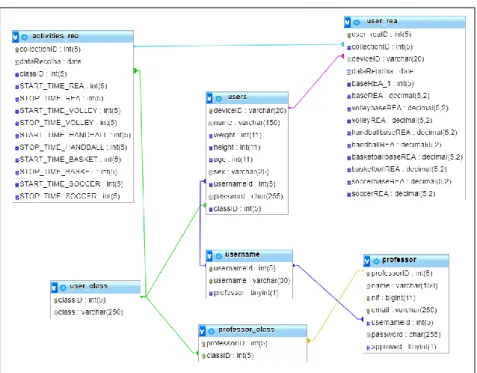Screen dimensions: 477x373
Task: Select collectionID column in user_rea table
Action: pos(380,47)
